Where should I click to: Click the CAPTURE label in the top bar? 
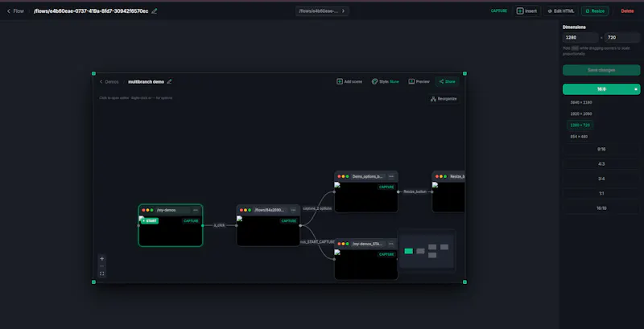coord(498,11)
